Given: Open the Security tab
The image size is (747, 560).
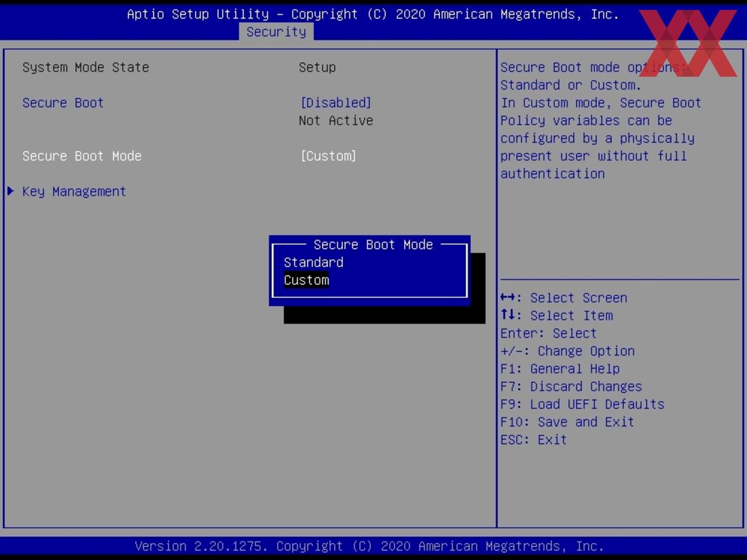Looking at the screenshot, I should (276, 32).
